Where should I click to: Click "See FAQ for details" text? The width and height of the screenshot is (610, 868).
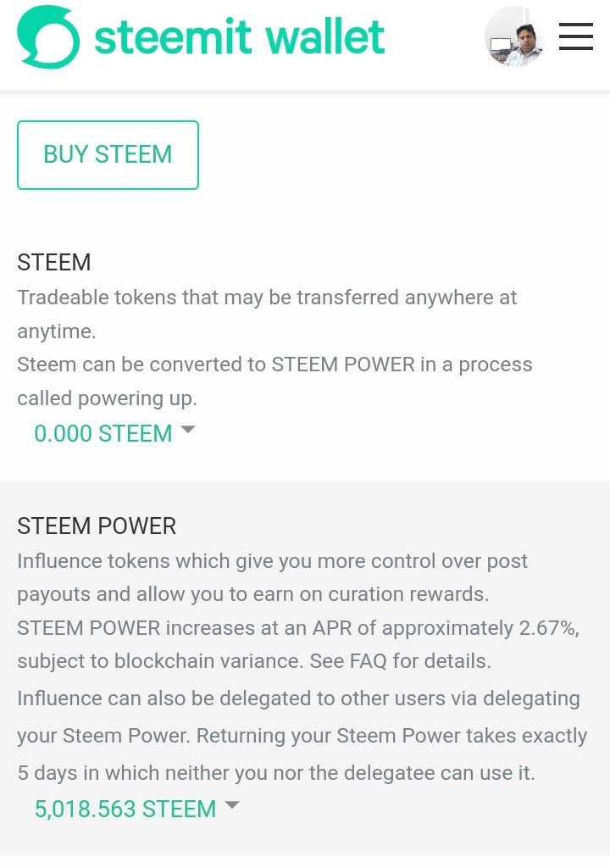[400, 661]
